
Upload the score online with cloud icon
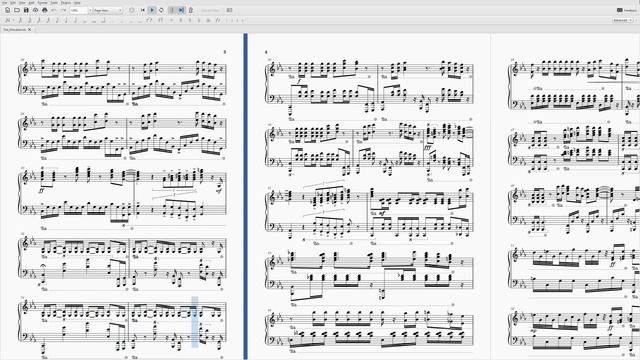coord(36,10)
